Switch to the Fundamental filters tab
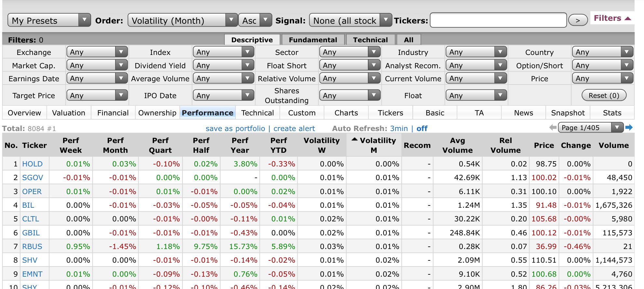Screen dimensions: 644x289 pyautogui.click(x=313, y=40)
